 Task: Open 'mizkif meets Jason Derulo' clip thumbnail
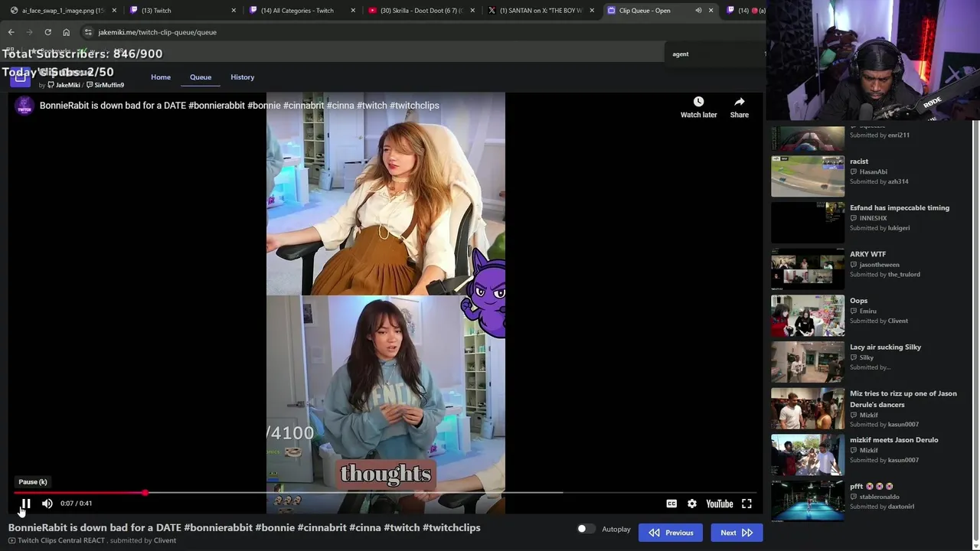point(808,455)
